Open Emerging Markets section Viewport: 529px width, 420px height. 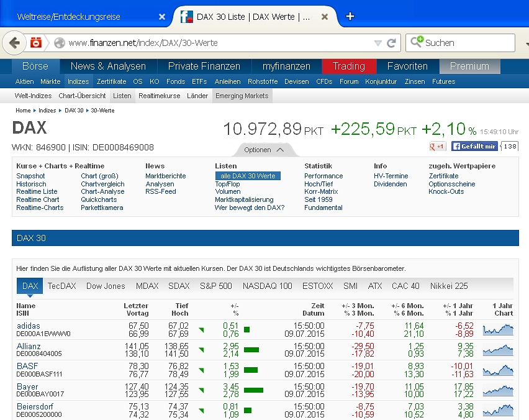[x=242, y=96]
